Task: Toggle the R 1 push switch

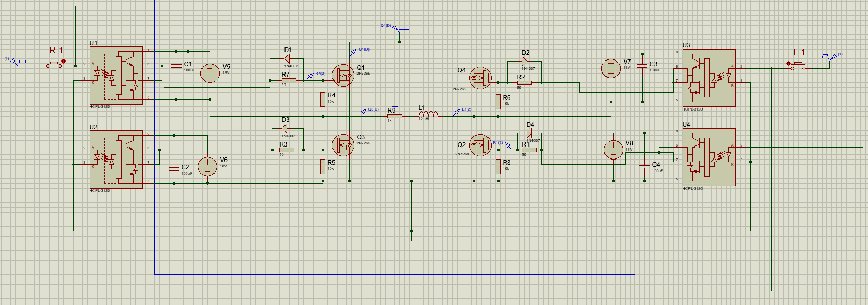Action: [54, 64]
